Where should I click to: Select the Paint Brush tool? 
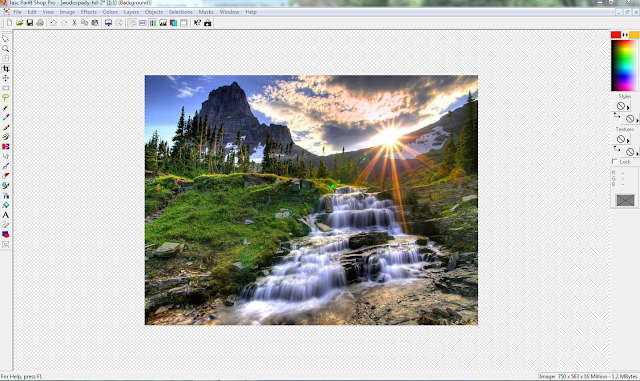pos(6,127)
